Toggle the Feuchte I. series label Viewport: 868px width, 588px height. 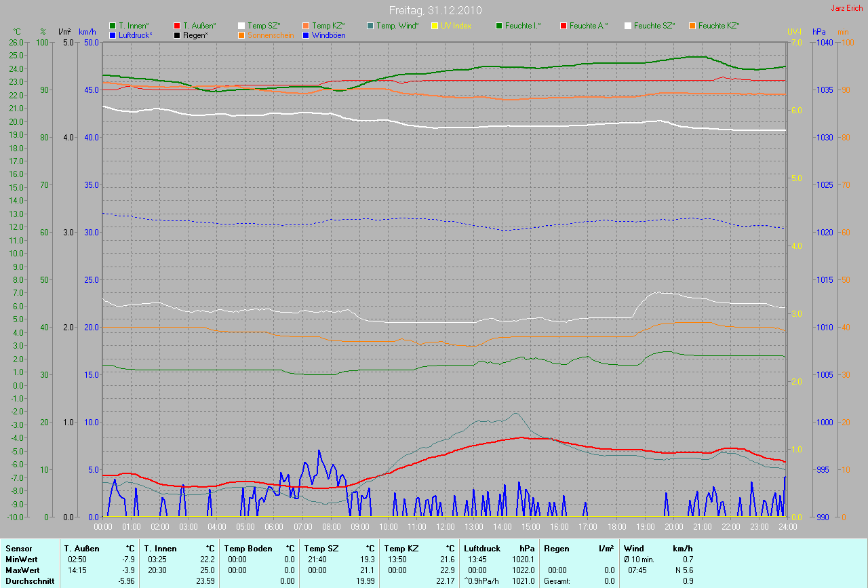point(523,26)
